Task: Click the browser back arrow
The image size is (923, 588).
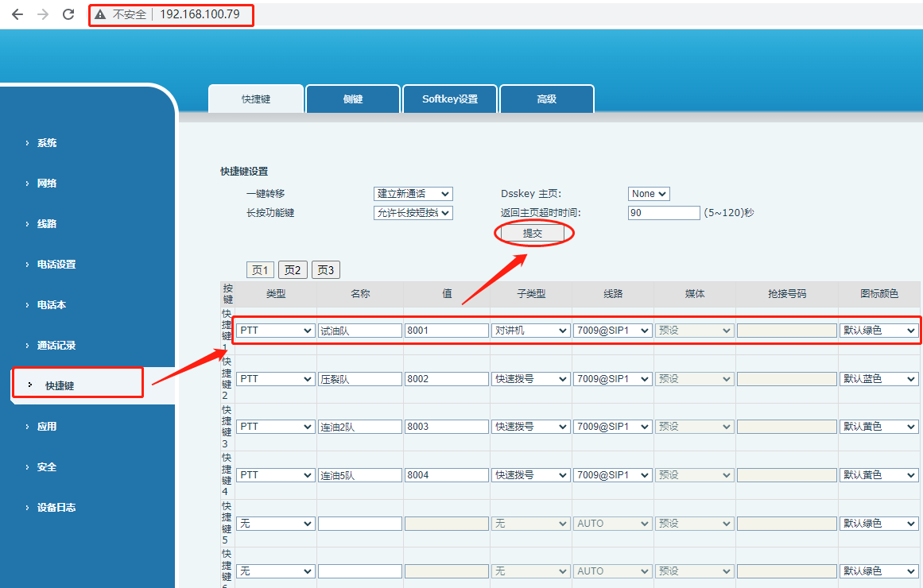Action: (x=17, y=14)
